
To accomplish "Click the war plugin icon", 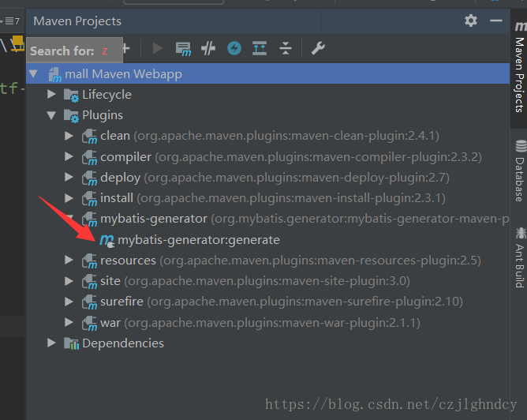I will (x=89, y=324).
